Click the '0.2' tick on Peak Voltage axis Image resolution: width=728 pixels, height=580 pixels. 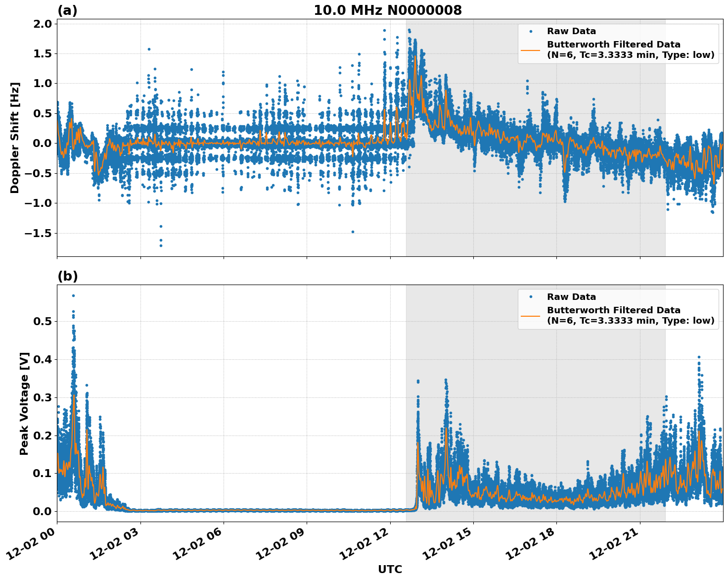43,435
